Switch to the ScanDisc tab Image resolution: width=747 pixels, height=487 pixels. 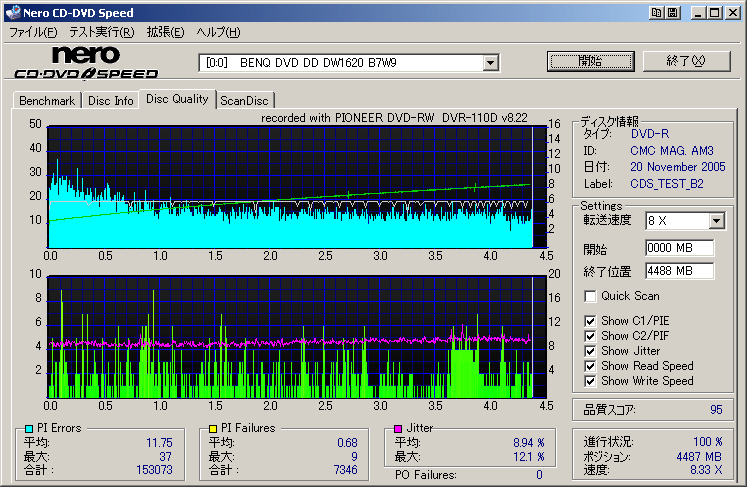tap(244, 101)
